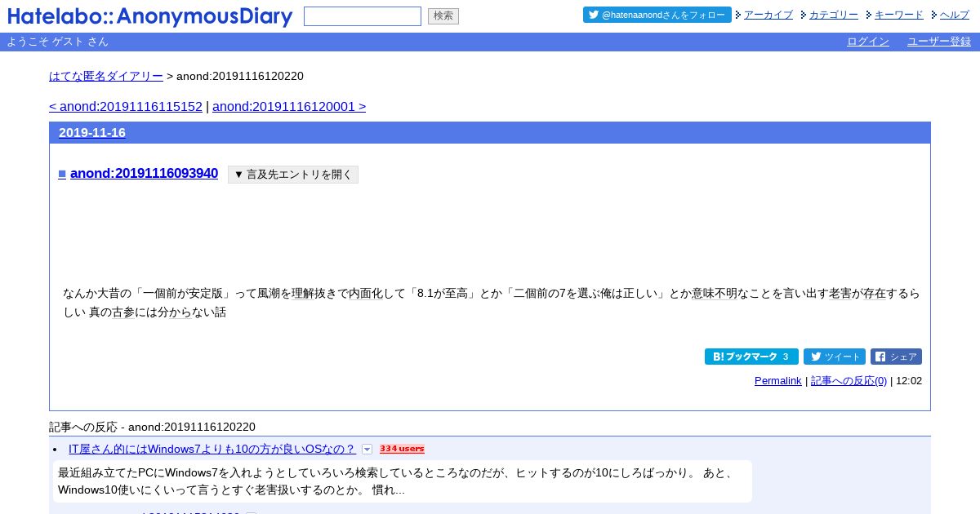This screenshot has width=980, height=514.
Task: Expand 言及先エントリを開く referenced entry
Action: (x=293, y=175)
